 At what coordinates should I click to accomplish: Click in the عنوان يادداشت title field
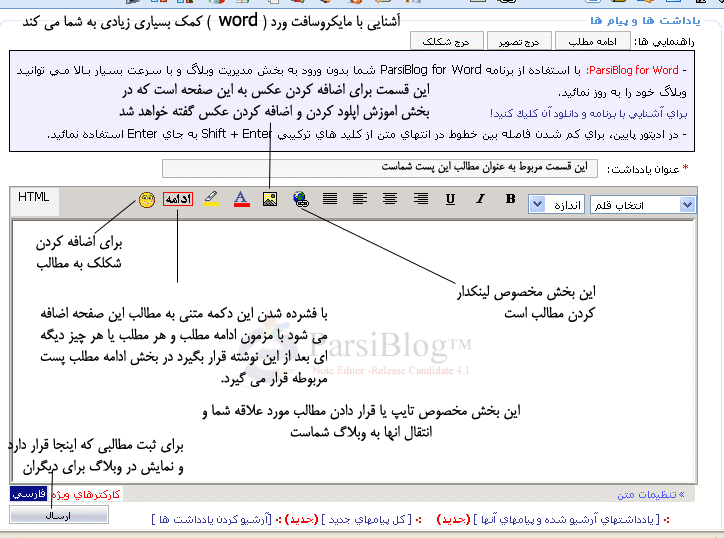tap(380, 168)
